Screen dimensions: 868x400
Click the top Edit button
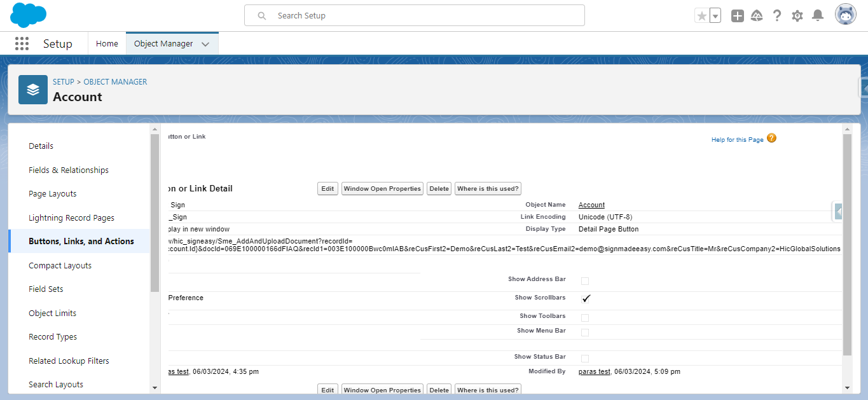point(327,189)
